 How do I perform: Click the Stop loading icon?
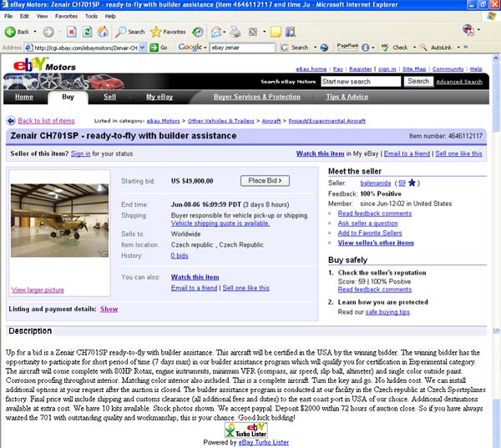[x=72, y=32]
